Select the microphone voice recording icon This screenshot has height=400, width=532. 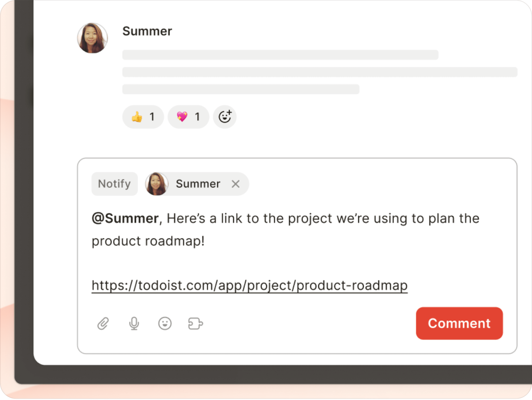coord(134,324)
